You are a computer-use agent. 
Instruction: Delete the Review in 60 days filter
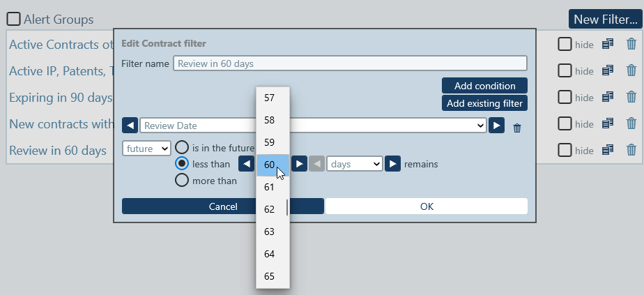coord(631,150)
